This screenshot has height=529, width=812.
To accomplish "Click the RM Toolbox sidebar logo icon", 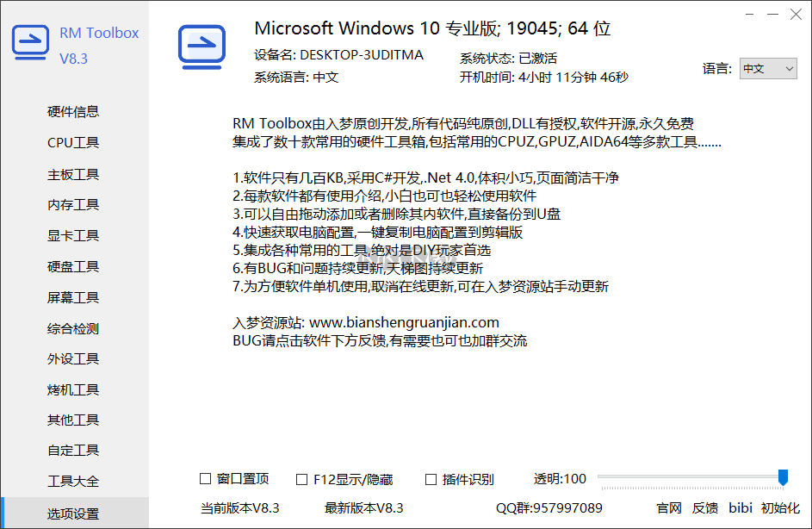I will [x=30, y=42].
